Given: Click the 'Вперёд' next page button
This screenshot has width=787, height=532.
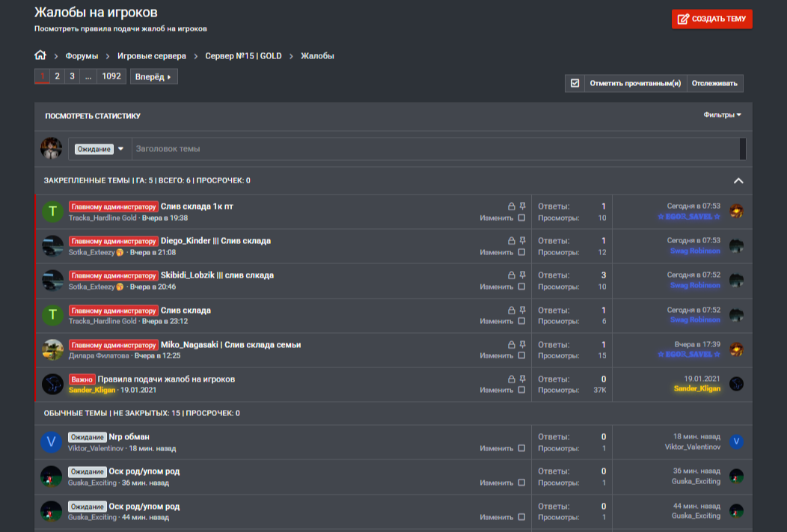Looking at the screenshot, I should 153,77.
